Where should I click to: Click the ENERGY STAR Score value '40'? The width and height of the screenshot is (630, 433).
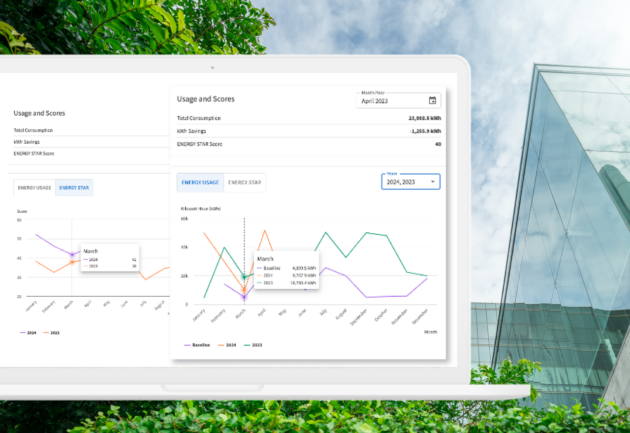[x=438, y=144]
